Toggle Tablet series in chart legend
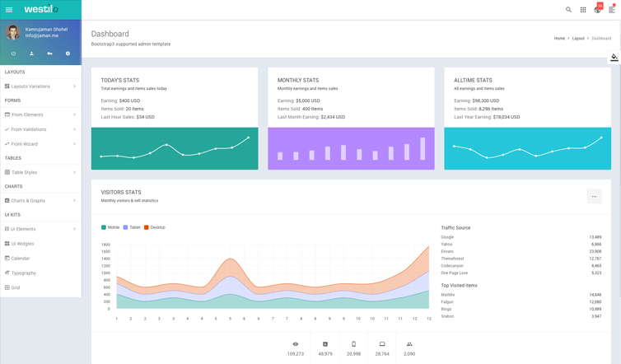The width and height of the screenshot is (621, 364). click(x=132, y=227)
